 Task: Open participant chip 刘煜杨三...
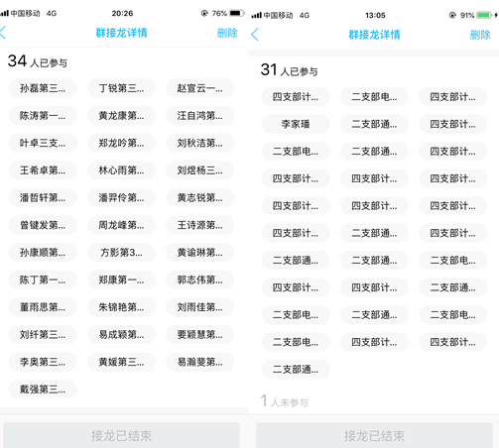200,170
